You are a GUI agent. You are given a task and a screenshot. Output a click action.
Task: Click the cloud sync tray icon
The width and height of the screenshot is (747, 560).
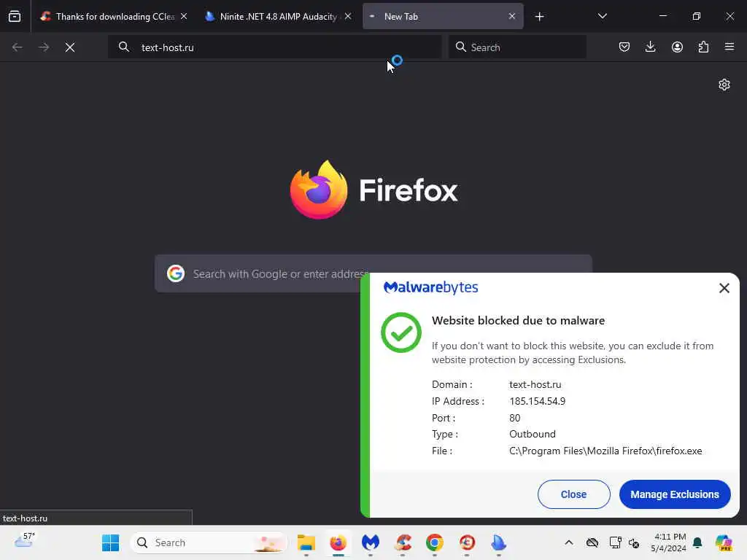(x=592, y=542)
